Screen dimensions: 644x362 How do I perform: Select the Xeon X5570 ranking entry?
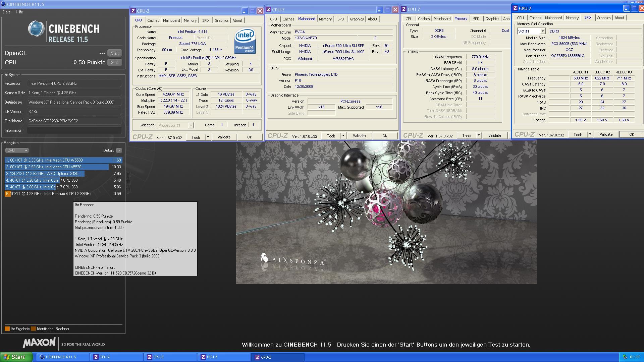pos(63,167)
